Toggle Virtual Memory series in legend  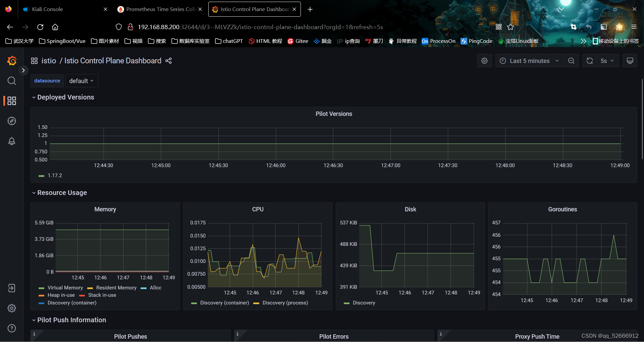click(x=65, y=288)
